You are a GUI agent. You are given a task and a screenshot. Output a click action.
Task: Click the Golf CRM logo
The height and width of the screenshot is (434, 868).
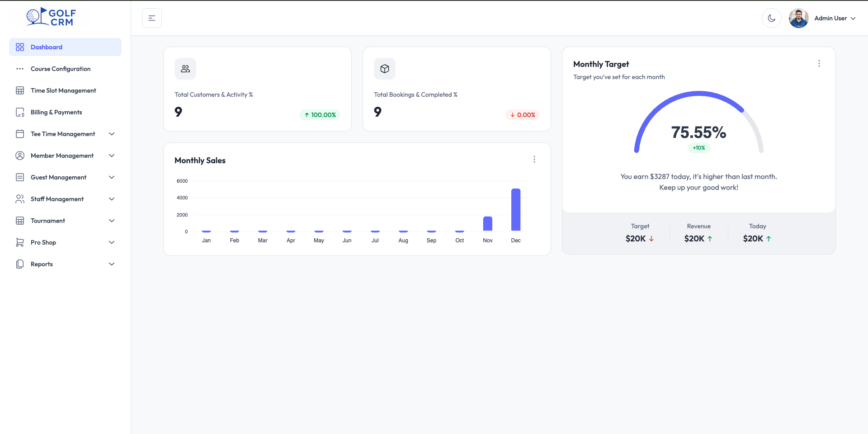[x=51, y=17]
